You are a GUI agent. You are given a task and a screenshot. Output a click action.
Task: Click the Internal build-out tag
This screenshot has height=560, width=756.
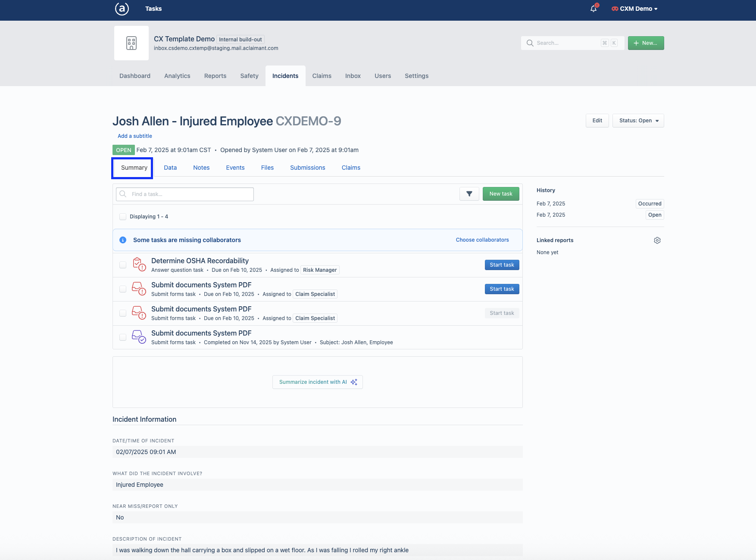241,40
